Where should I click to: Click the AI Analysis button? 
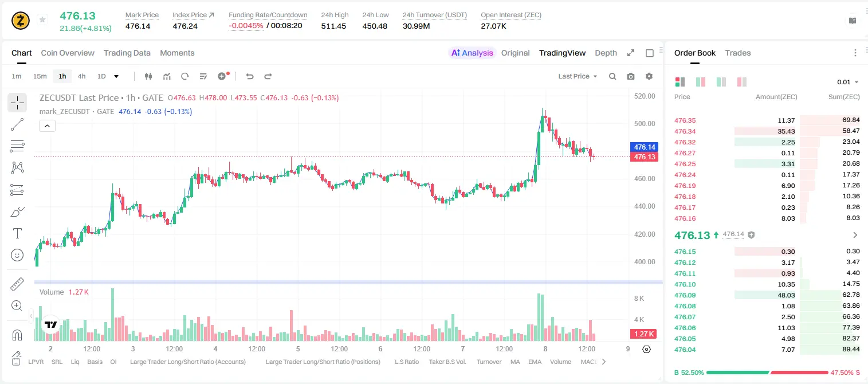coord(472,53)
